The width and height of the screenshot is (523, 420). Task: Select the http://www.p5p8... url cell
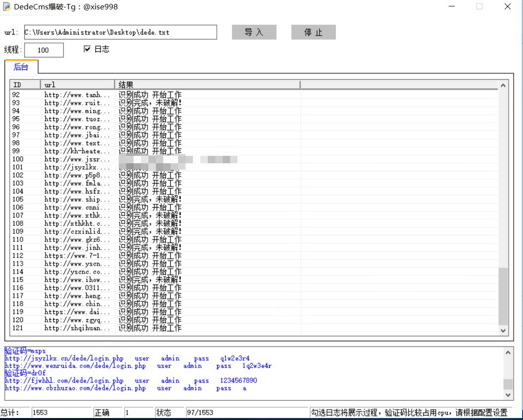coord(77,175)
